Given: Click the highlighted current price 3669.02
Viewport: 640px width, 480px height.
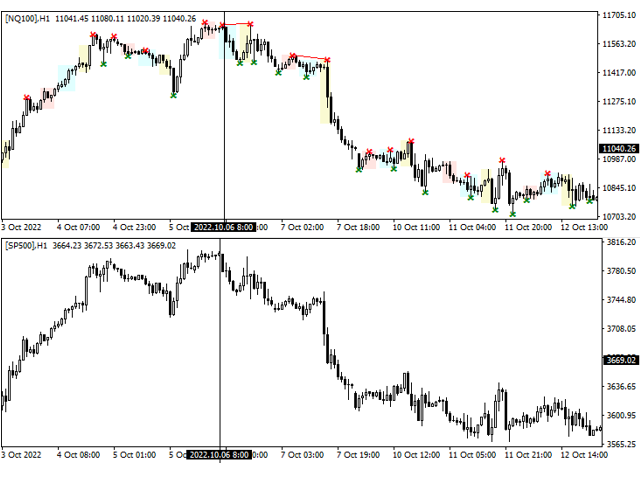Looking at the screenshot, I should (x=621, y=360).
